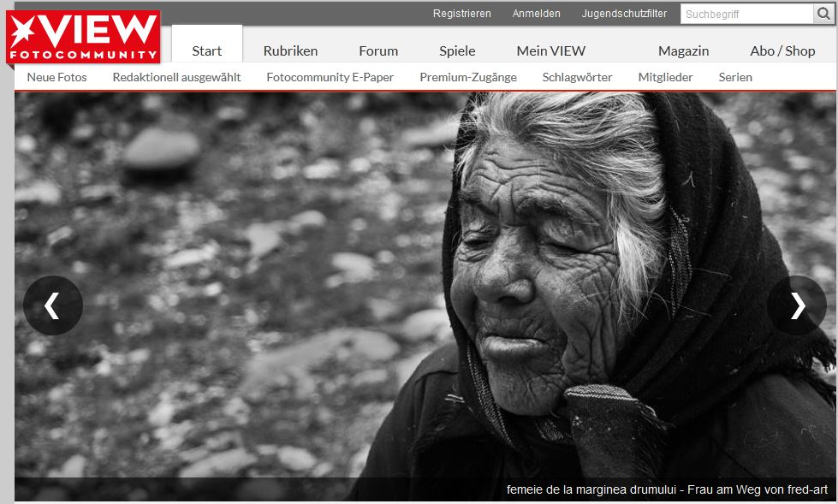Switch to the Forum tab
Image resolution: width=838 pixels, height=504 pixels.
[378, 50]
